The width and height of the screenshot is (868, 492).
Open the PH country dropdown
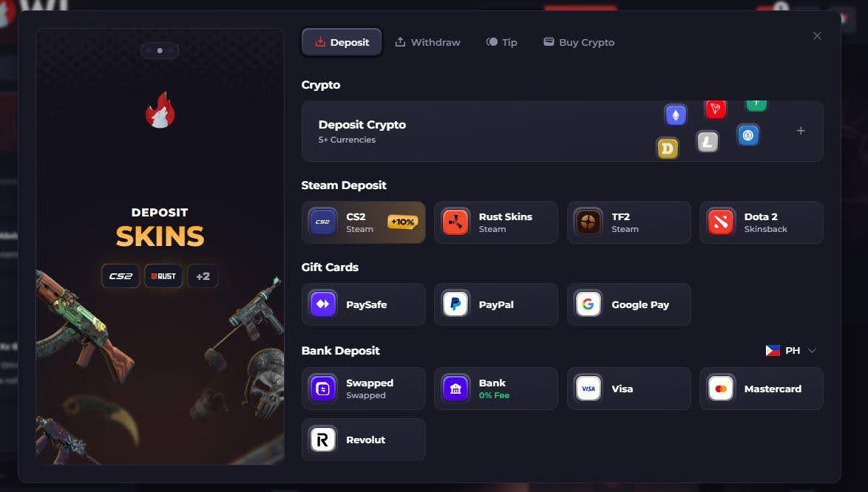(x=791, y=350)
